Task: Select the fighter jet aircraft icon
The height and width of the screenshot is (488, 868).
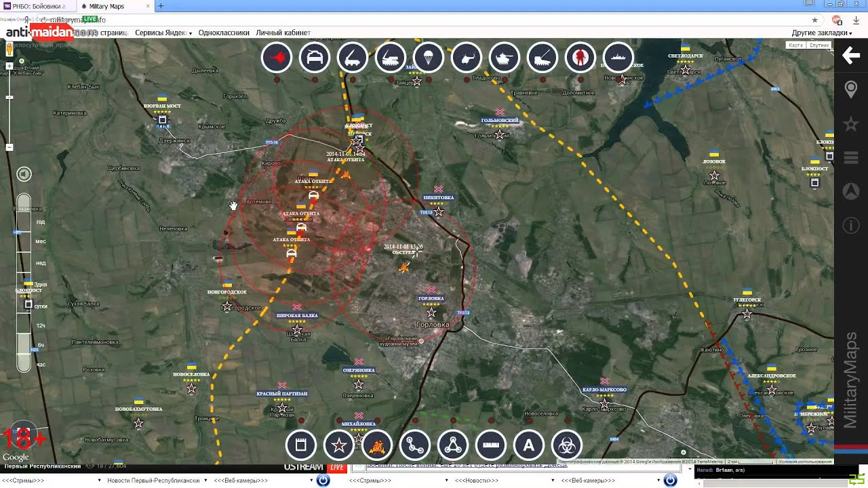Action: pyautogui.click(x=277, y=58)
